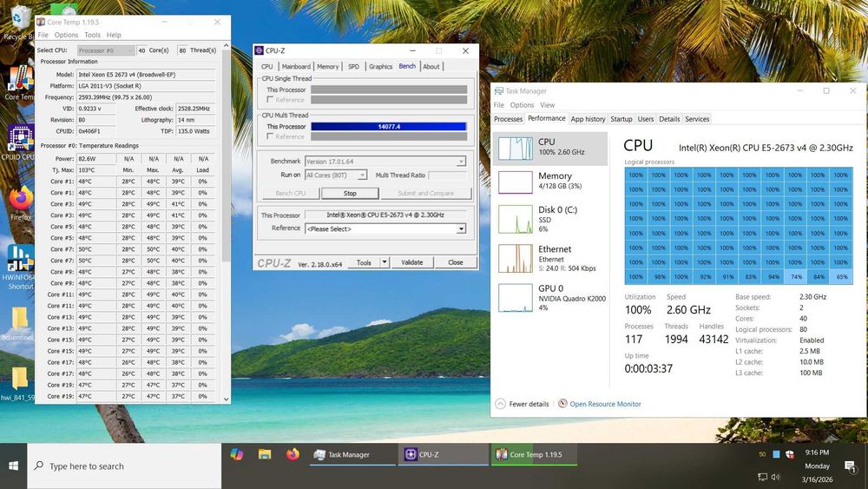Click the multi thread score bar 14077.4
Screen dimensions: 868x489
click(x=389, y=126)
